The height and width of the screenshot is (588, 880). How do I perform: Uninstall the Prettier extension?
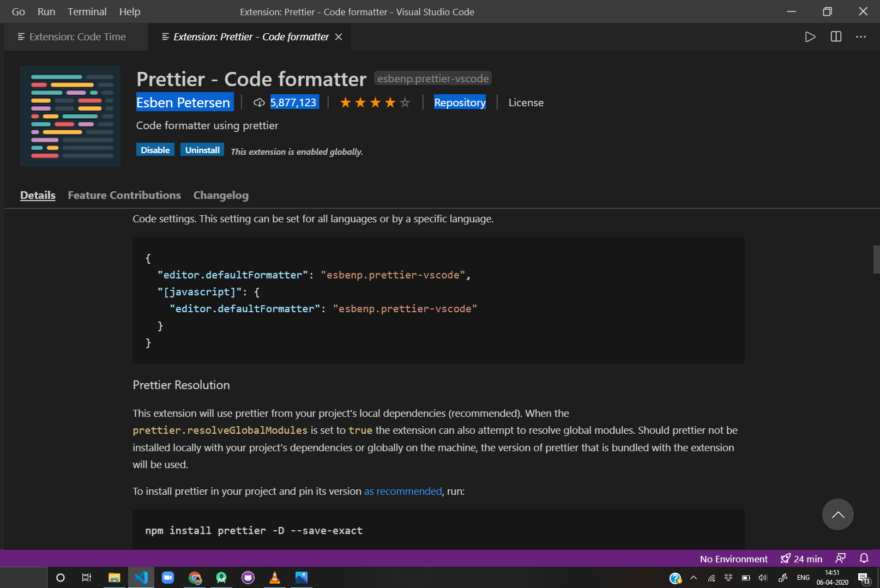(x=202, y=150)
